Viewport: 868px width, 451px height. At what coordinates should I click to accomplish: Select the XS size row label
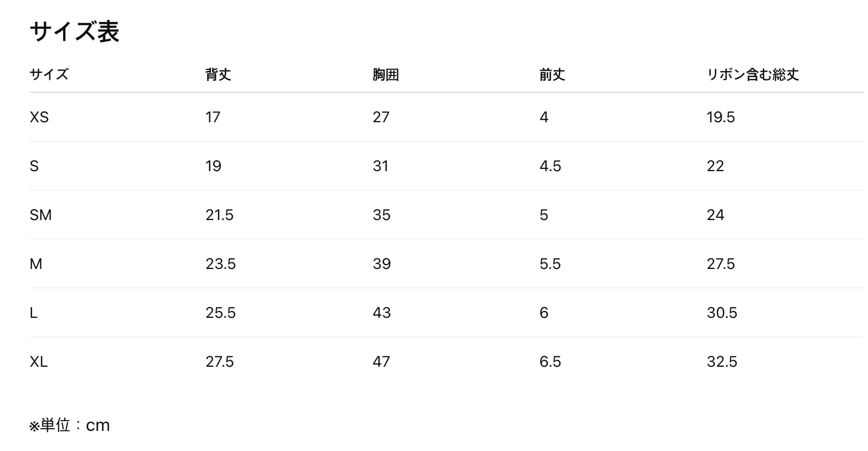[39, 117]
